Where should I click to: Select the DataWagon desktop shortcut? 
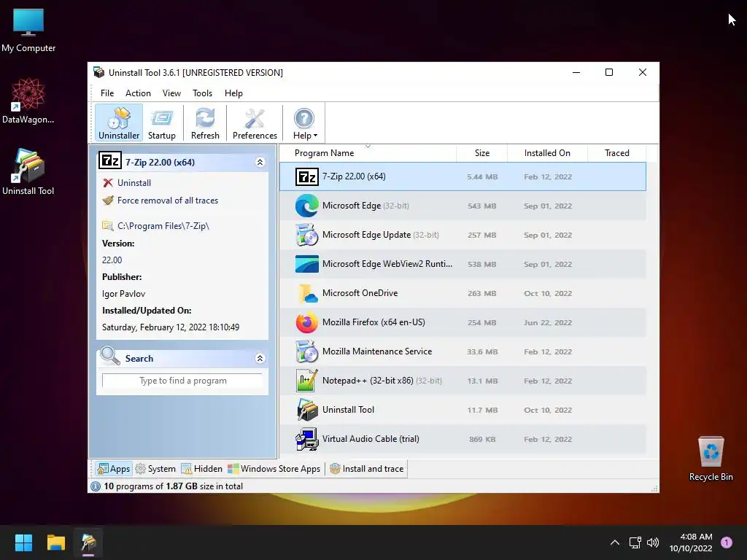pyautogui.click(x=28, y=101)
